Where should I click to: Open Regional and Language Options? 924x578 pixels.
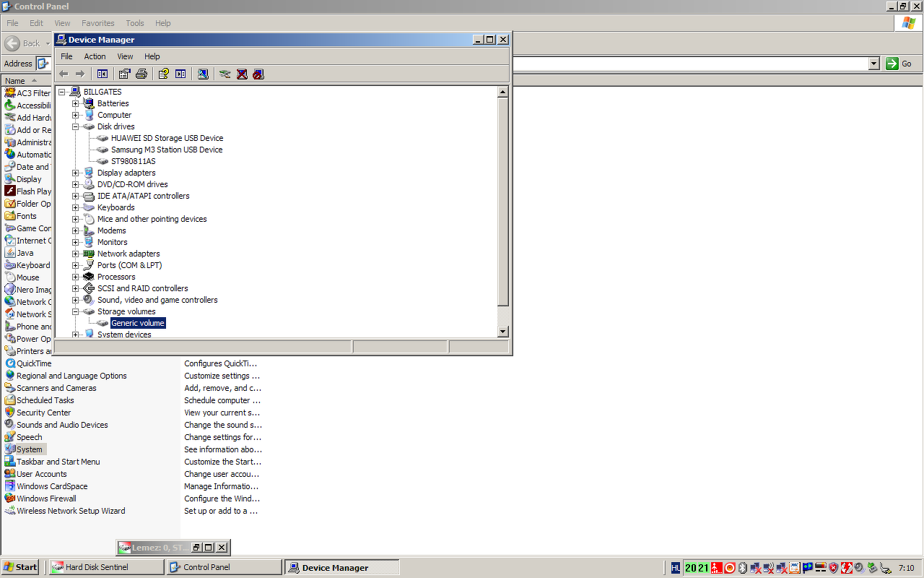click(x=66, y=376)
